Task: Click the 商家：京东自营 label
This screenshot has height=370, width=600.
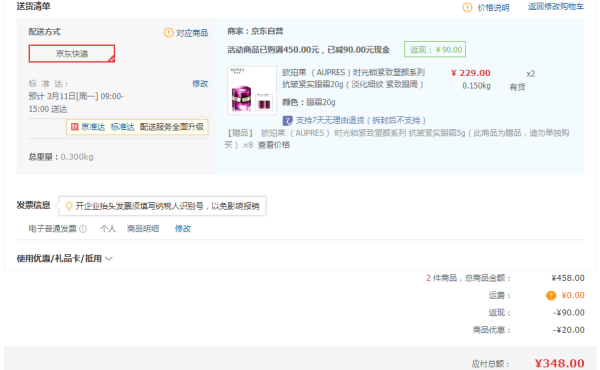Action: pyautogui.click(x=255, y=31)
